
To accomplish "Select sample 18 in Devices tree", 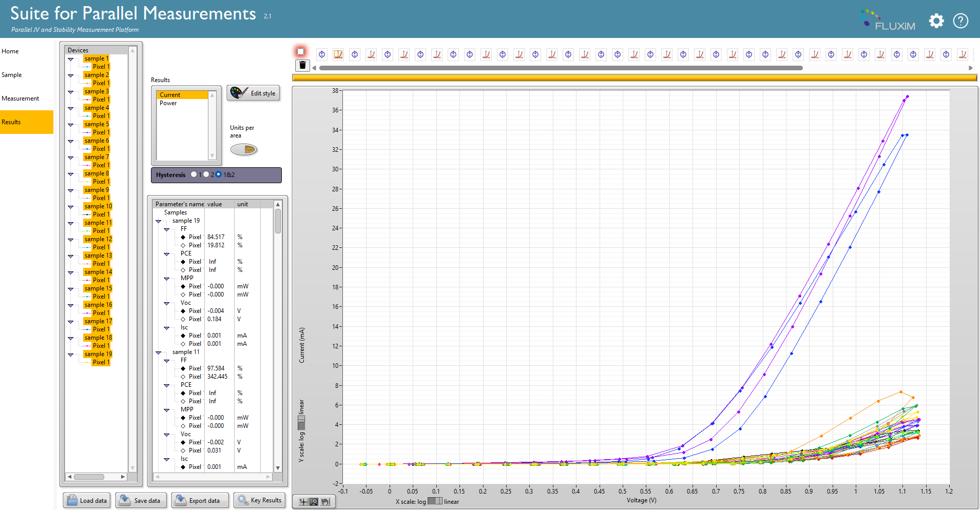I will (x=98, y=338).
